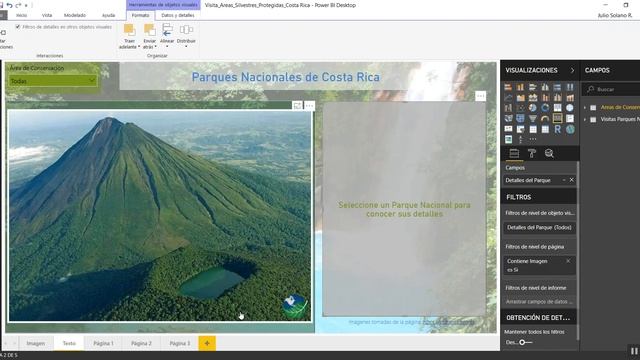Open the Página 3 page tab
This screenshot has width=640, height=360.
pyautogui.click(x=180, y=343)
